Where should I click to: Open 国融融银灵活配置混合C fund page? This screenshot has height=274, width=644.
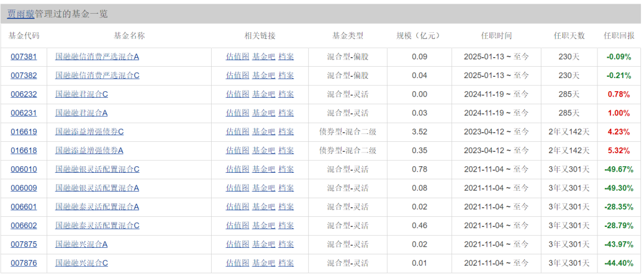point(97,169)
